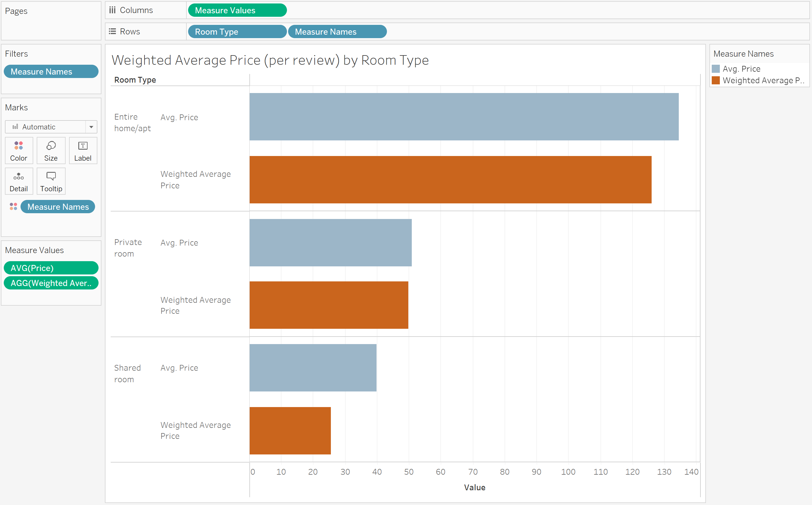Select the Entire home/apt Avg. Price bar
812x505 pixels.
[x=464, y=116]
